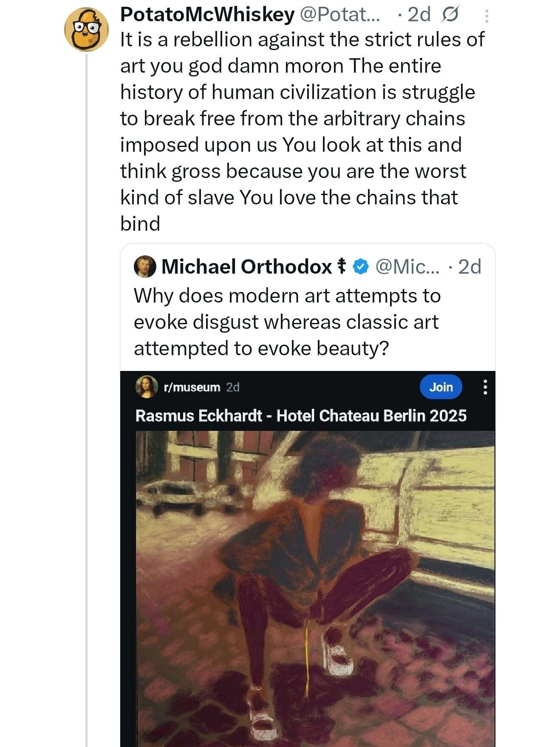Open the post title Rasmus Eckhardt - Hotel Chateau Berlin 2025
The height and width of the screenshot is (747, 560).
(x=301, y=415)
